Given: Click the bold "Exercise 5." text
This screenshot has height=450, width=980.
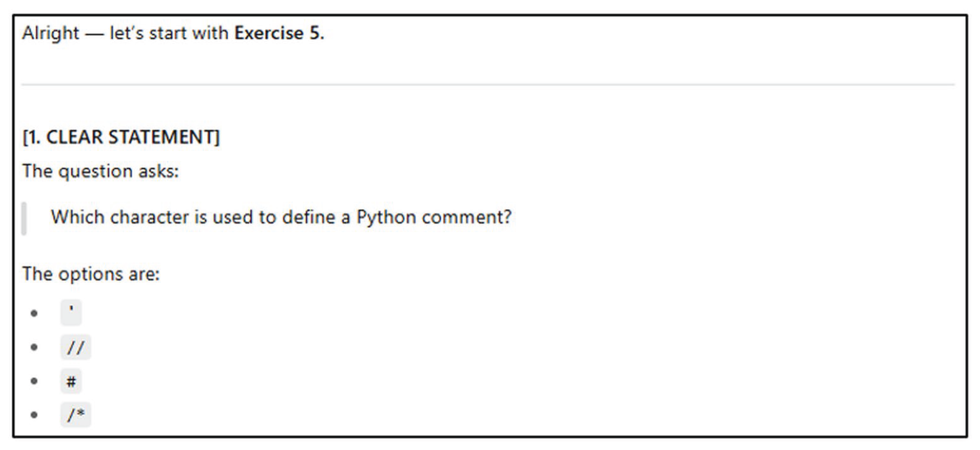Looking at the screenshot, I should coord(279,34).
